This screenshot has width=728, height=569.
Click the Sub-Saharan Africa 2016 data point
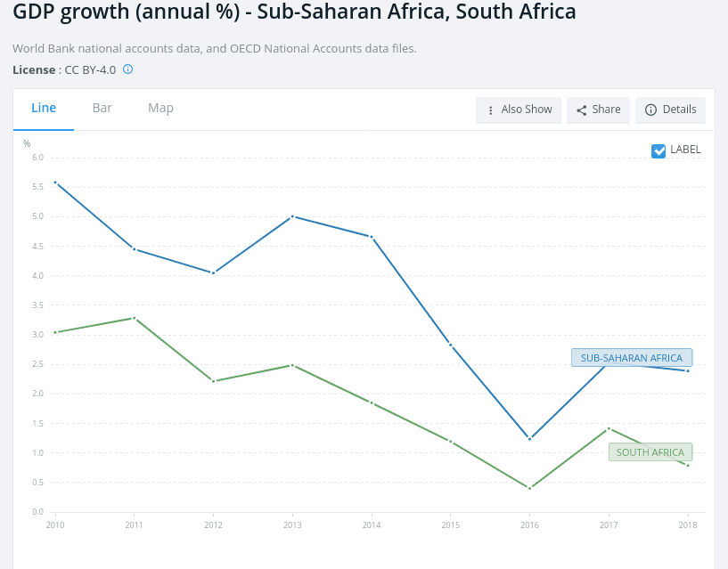pos(529,439)
